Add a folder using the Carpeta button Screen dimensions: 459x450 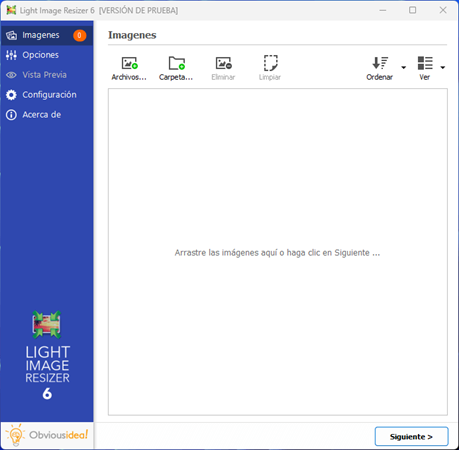[176, 68]
